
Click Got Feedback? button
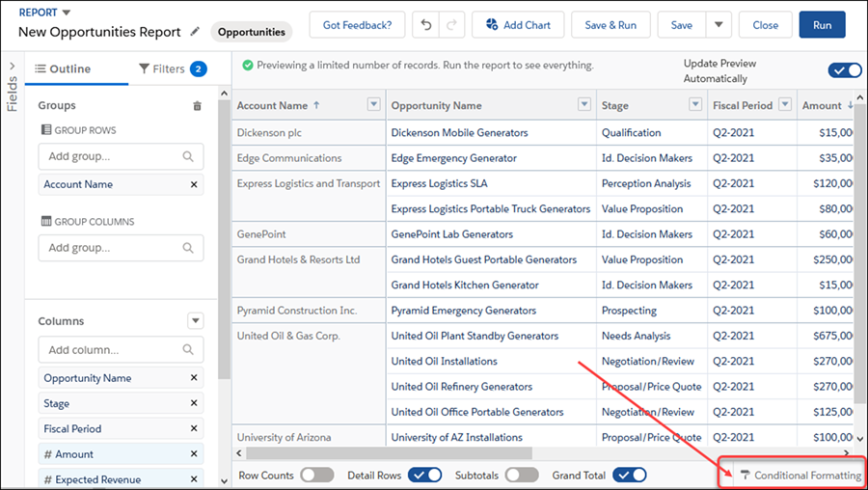357,25
